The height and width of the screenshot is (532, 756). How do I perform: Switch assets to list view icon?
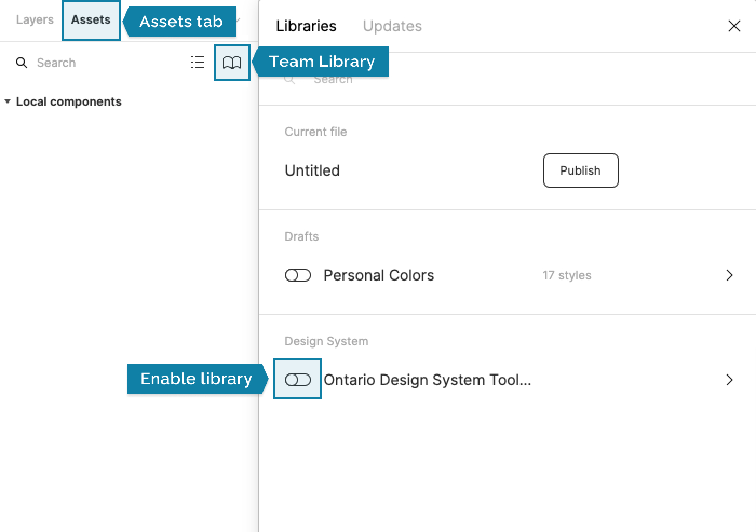[x=198, y=63]
